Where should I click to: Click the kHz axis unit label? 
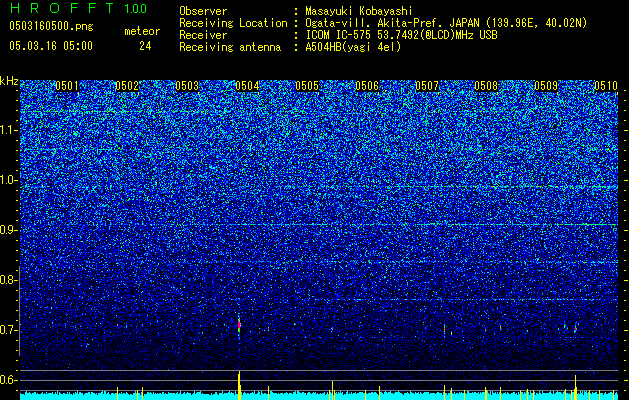click(x=9, y=81)
